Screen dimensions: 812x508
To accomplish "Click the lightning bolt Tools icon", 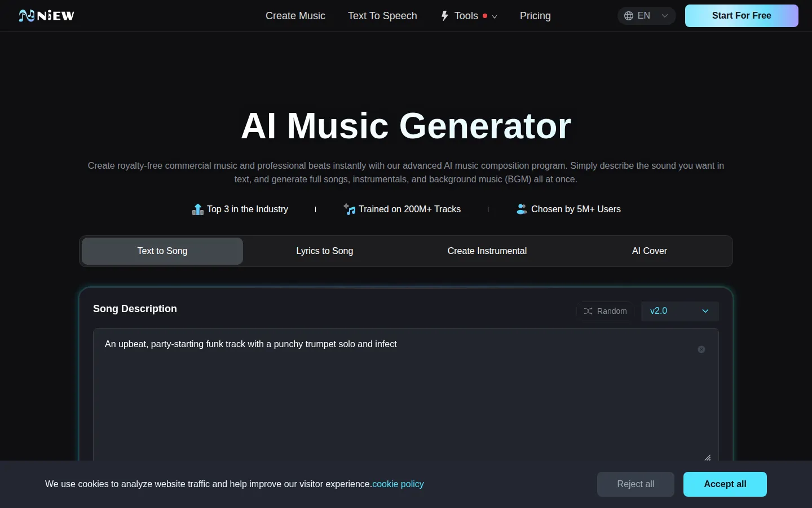I will click(x=445, y=16).
